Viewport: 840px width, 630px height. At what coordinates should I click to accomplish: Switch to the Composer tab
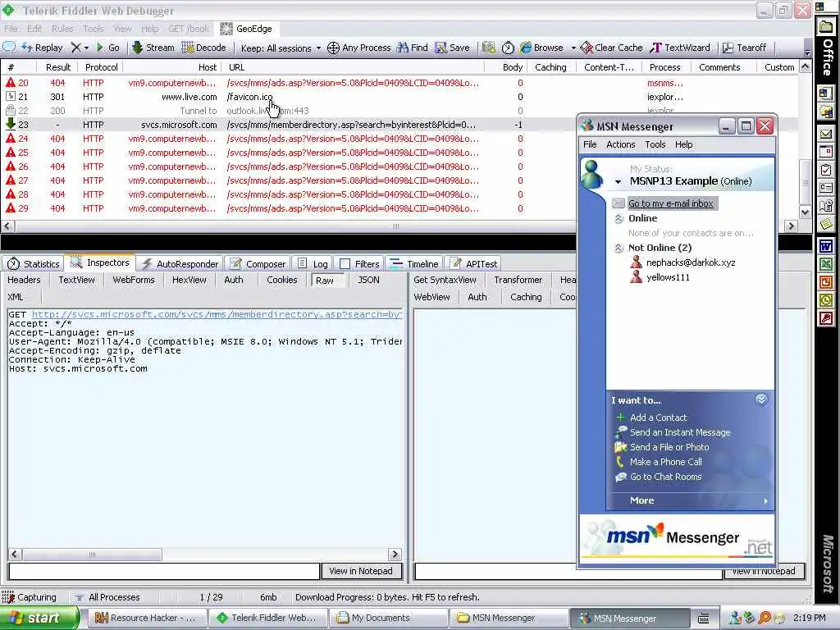coord(258,263)
